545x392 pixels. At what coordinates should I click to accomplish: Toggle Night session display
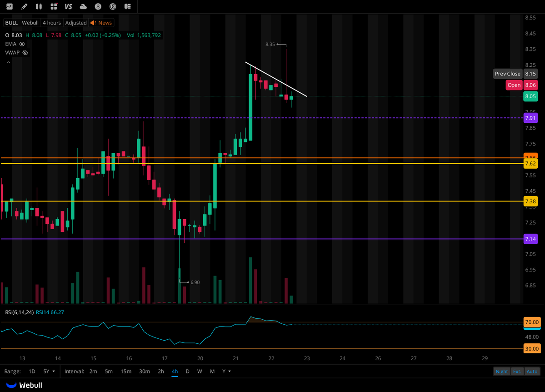(x=501, y=372)
